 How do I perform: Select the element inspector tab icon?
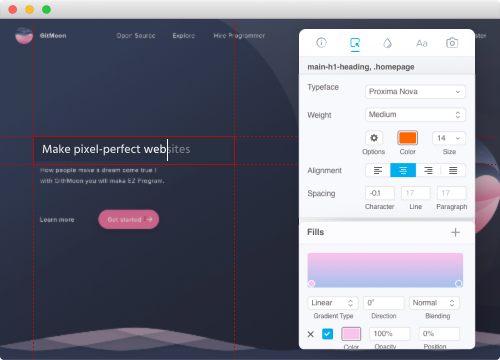pos(355,43)
